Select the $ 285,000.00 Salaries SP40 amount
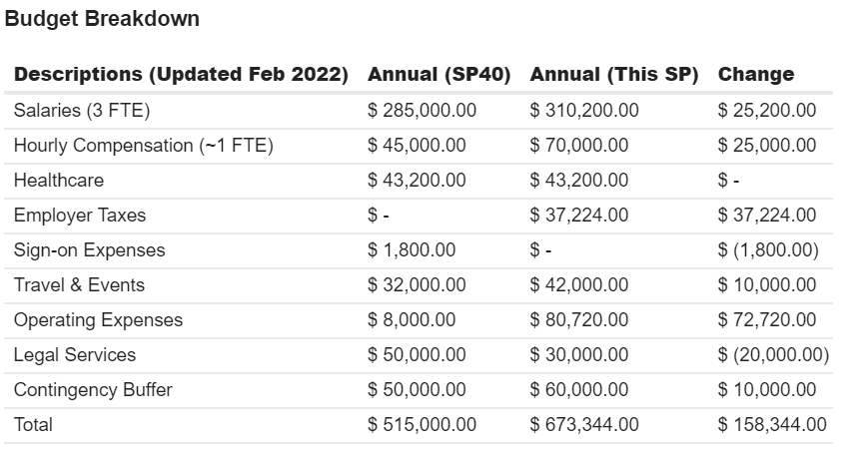 [x=422, y=111]
